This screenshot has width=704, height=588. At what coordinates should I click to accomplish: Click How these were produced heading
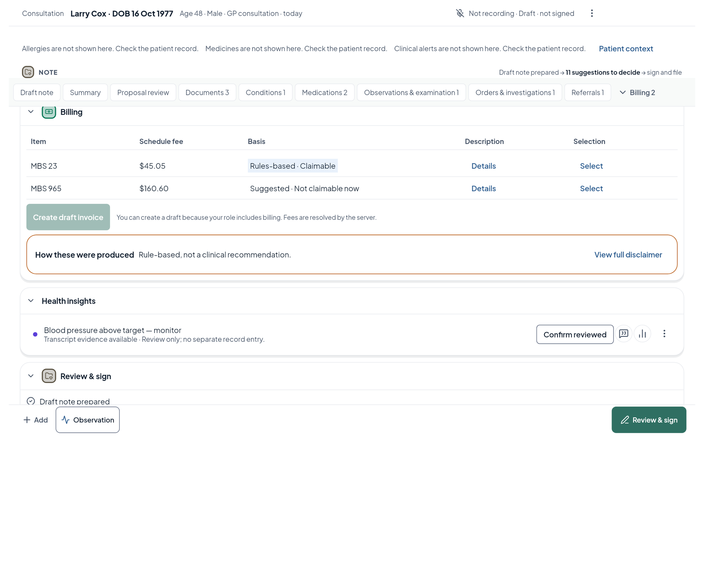pos(85,255)
